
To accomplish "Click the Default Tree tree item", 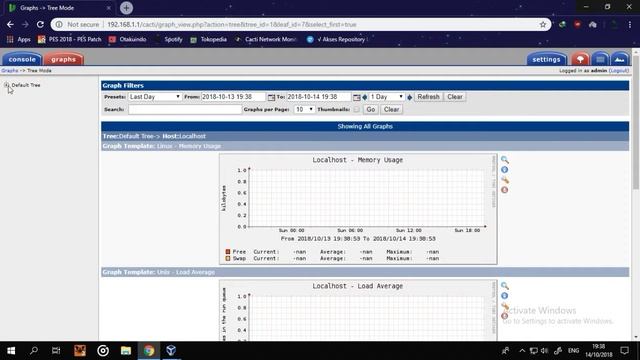I will point(26,85).
